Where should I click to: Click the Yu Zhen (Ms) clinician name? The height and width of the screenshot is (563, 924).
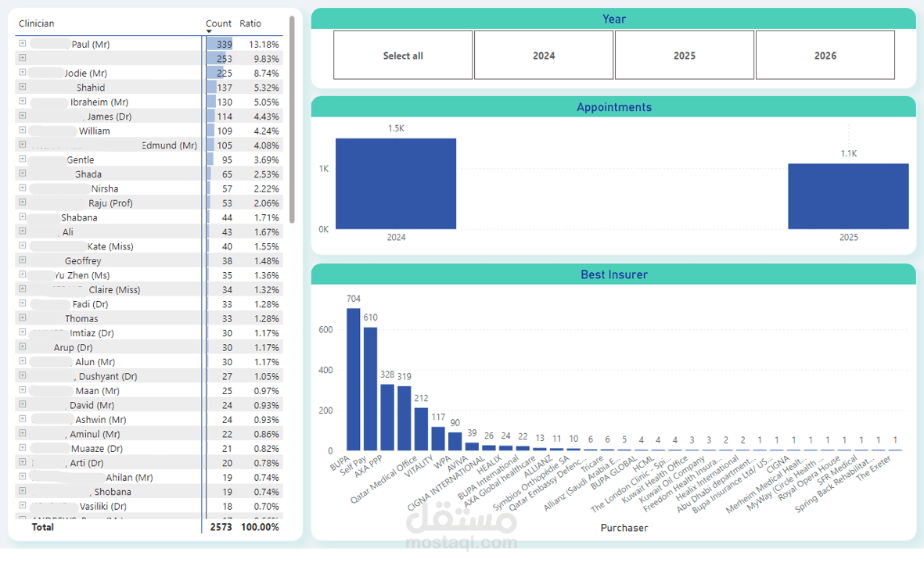tap(82, 275)
